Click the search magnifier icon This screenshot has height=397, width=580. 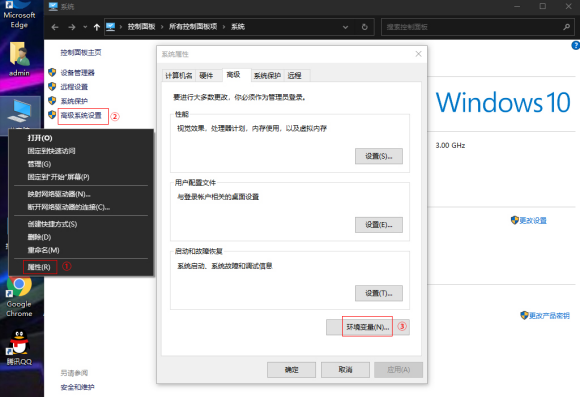(566, 27)
